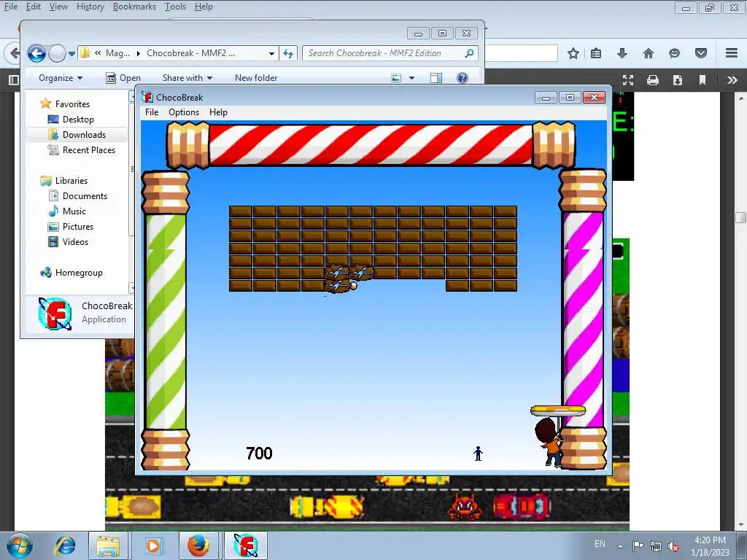Click the Action Center flag tray icon
The image size is (747, 560).
(x=638, y=545)
